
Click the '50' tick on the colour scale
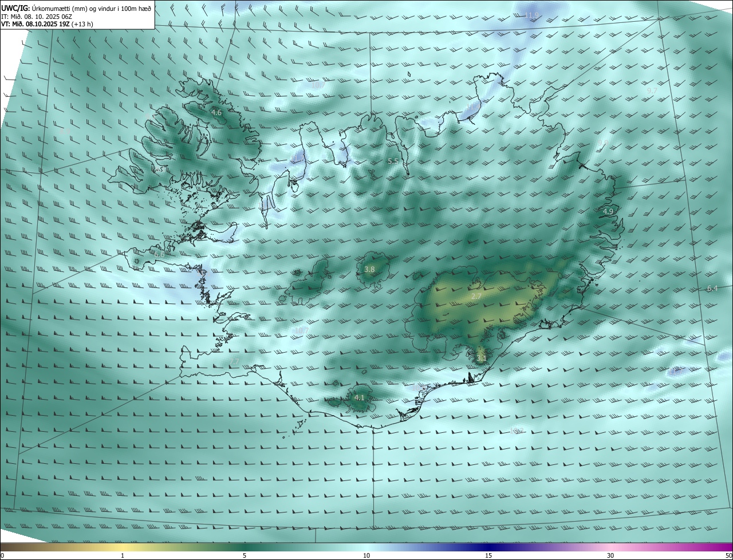pos(728,555)
